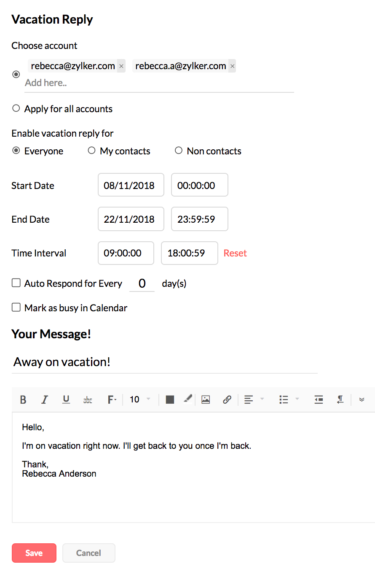Toggle italic text formatting
The height and width of the screenshot is (588, 375).
click(44, 399)
